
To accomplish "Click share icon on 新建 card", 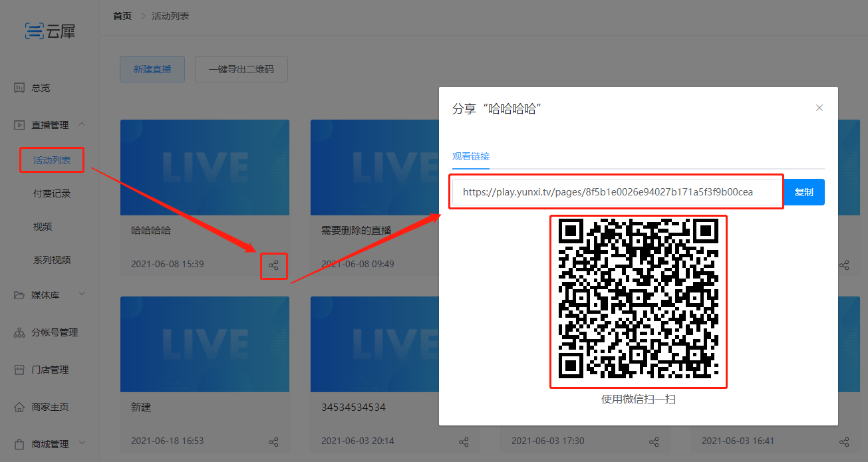I will [273, 442].
